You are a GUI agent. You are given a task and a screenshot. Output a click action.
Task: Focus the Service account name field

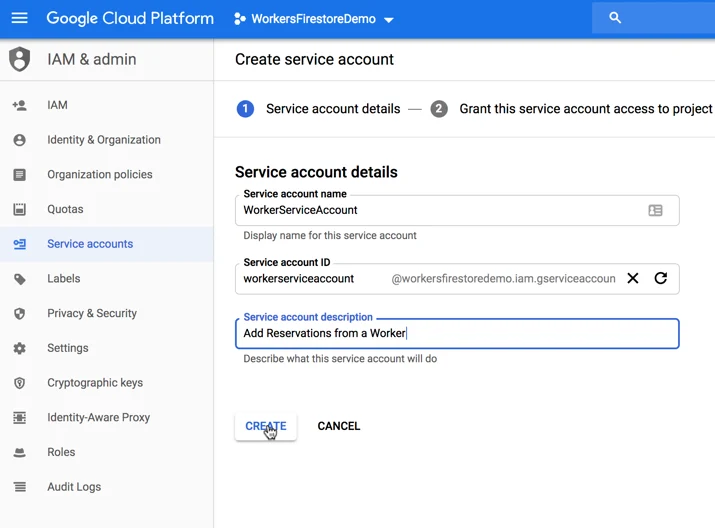pyautogui.click(x=457, y=210)
